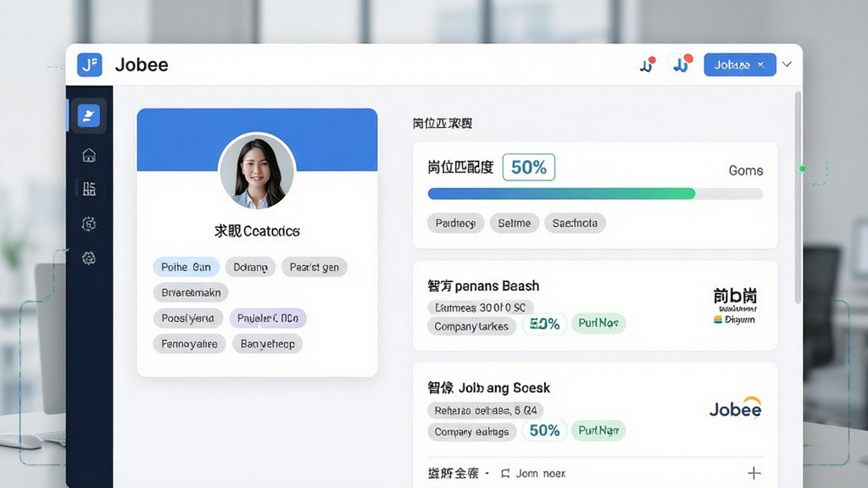Select the 'Banyeheop' skill tag
Screen dimensions: 868x488
(267, 344)
